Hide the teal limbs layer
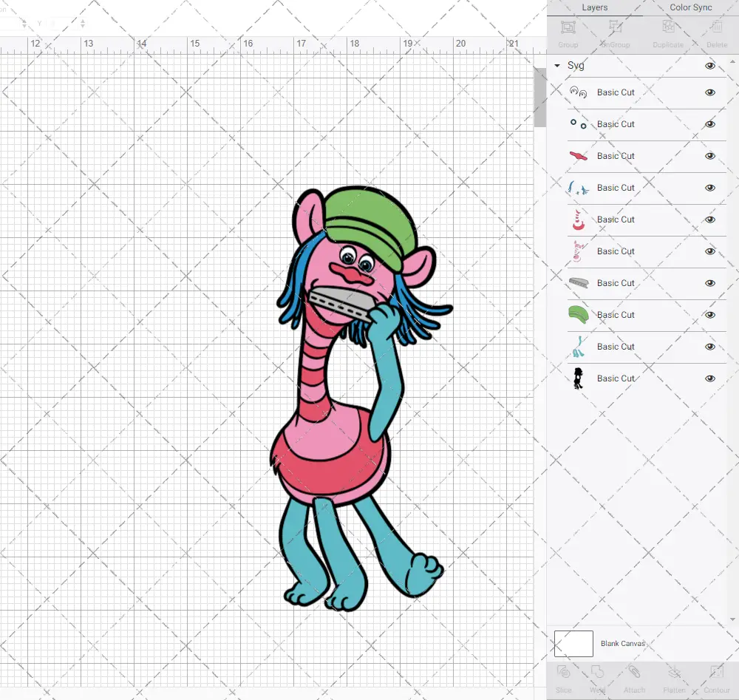Screen dimensions: 739x700 (709, 347)
